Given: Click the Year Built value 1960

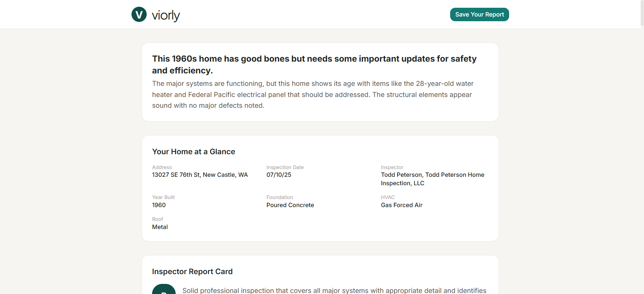Looking at the screenshot, I should (159, 205).
